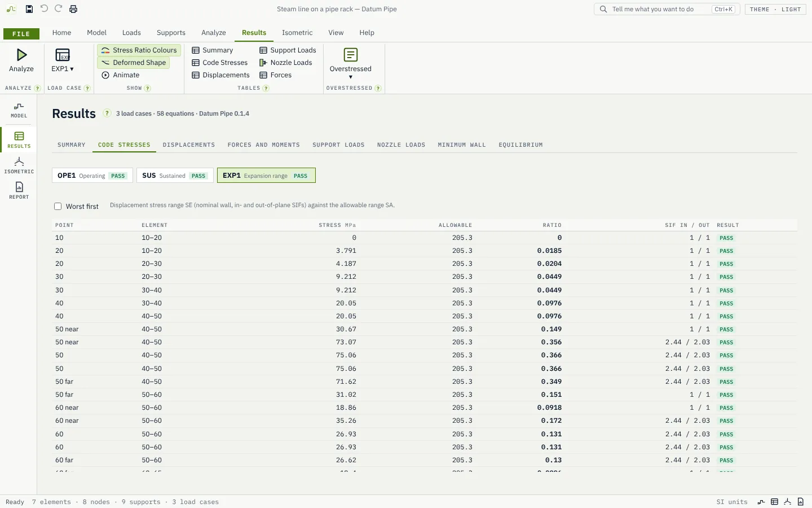Open the Supports ribbon tab

click(171, 33)
